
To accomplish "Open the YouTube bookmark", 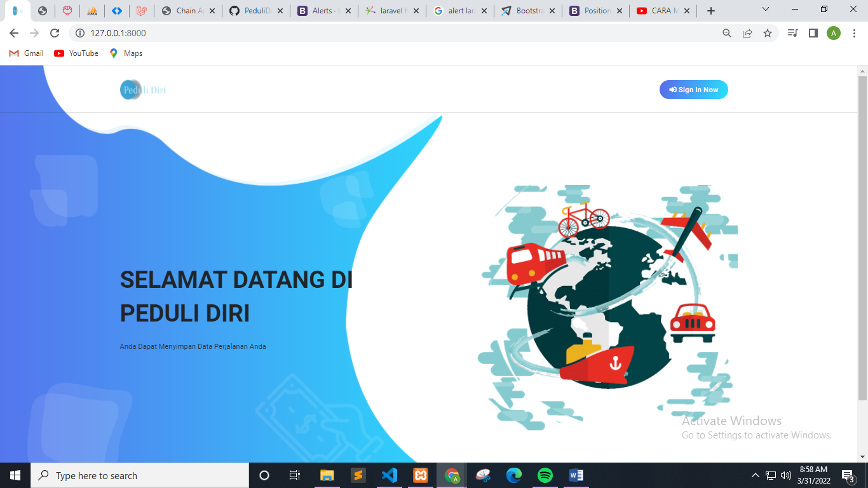I will coord(76,53).
